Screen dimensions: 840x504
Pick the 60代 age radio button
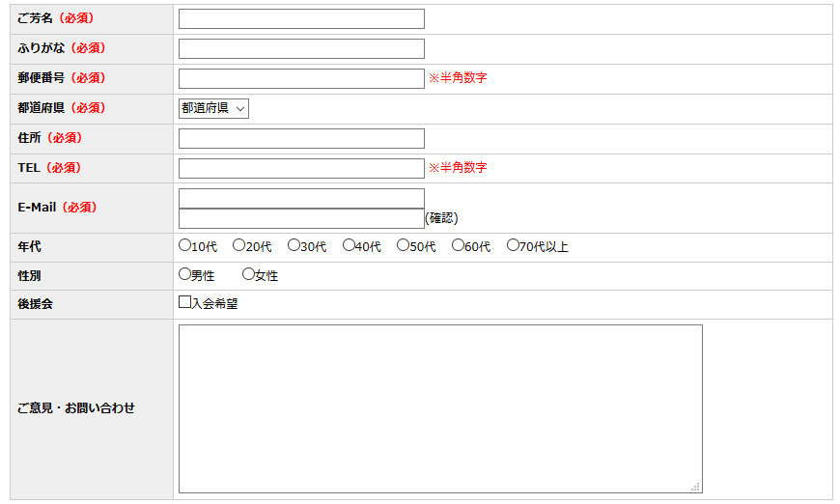[x=458, y=245]
